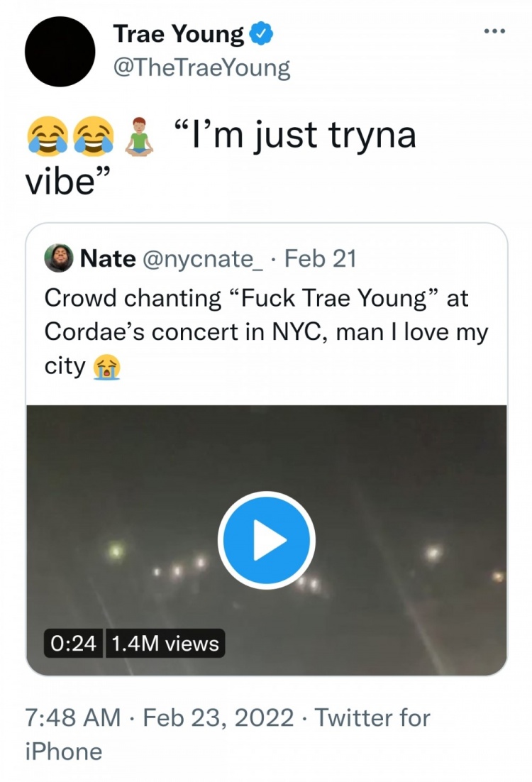Open the quoted tweet text about Cordae's concert
This screenshot has width=532, height=782.
(x=266, y=314)
